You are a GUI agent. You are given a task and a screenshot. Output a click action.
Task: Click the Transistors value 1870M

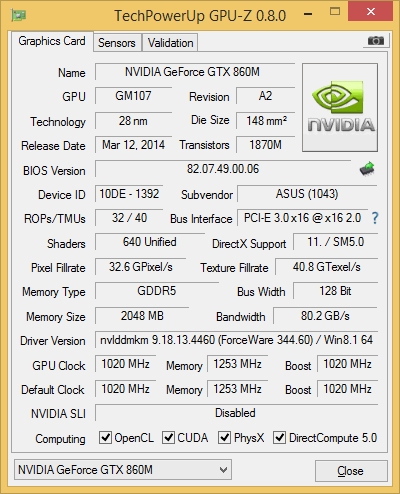point(266,145)
